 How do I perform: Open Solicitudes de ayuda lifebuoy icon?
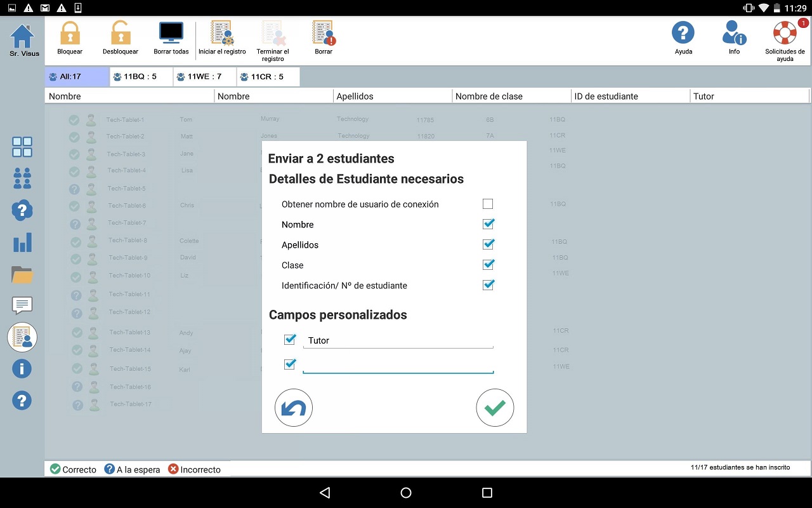(x=784, y=33)
